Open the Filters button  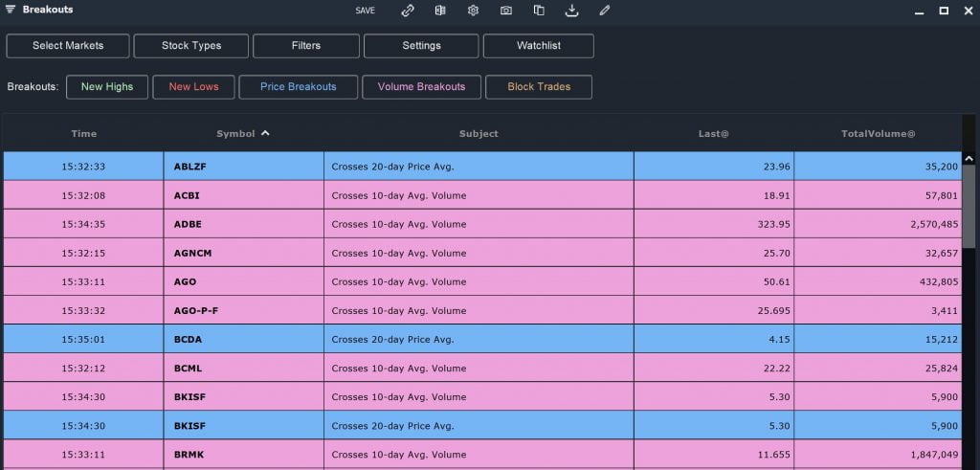tap(306, 46)
